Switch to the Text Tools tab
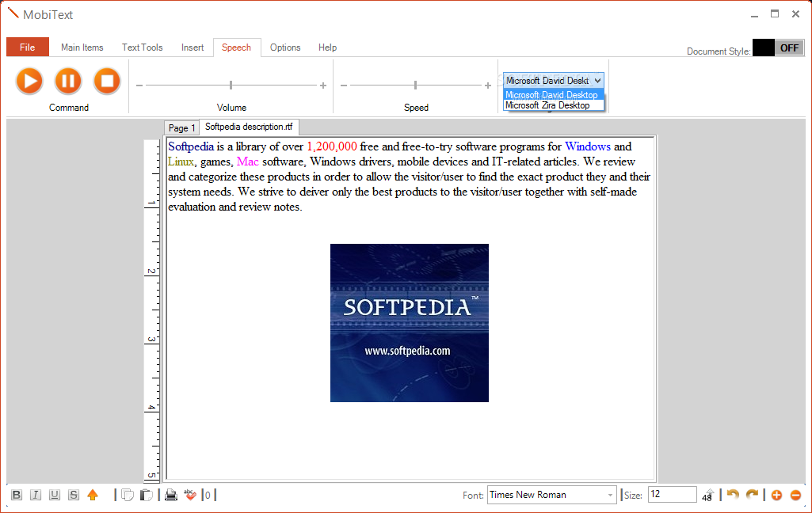The width and height of the screenshot is (812, 513). (143, 47)
